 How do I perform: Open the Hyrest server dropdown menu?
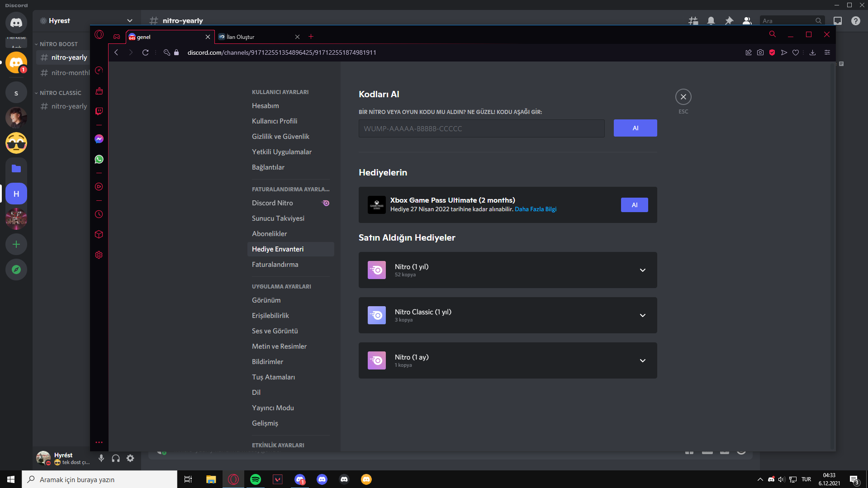point(130,21)
